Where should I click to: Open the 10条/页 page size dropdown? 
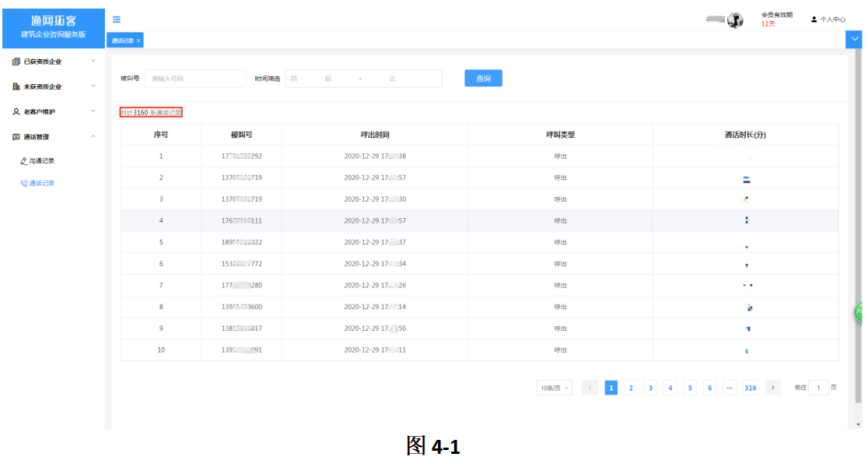click(554, 388)
